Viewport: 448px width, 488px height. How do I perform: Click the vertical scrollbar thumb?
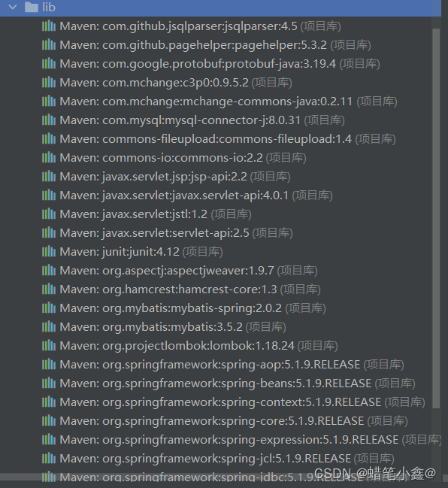pos(437,219)
